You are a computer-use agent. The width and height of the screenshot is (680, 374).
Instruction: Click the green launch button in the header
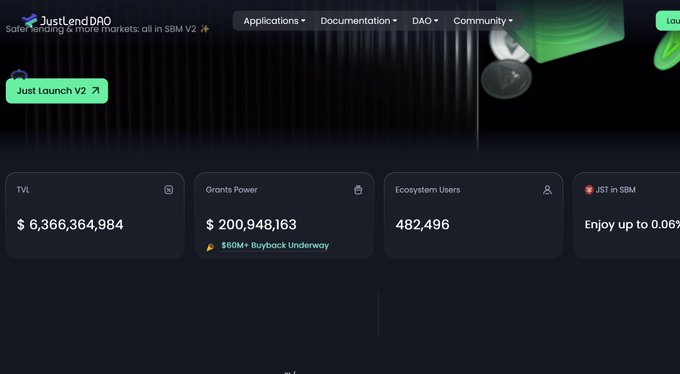coord(668,21)
